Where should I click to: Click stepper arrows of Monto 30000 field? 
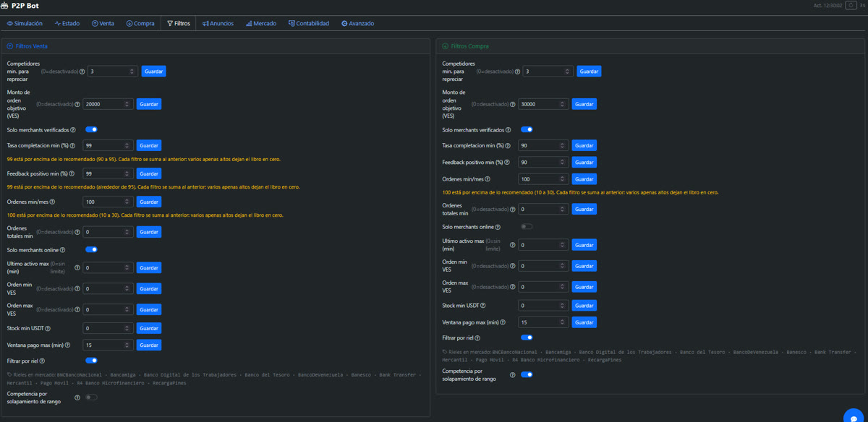click(563, 104)
